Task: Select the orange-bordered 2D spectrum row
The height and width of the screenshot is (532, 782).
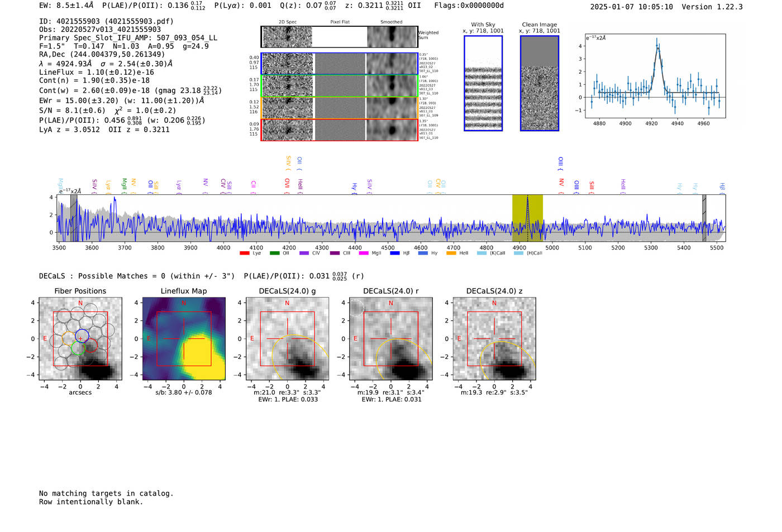Action: 340,108
